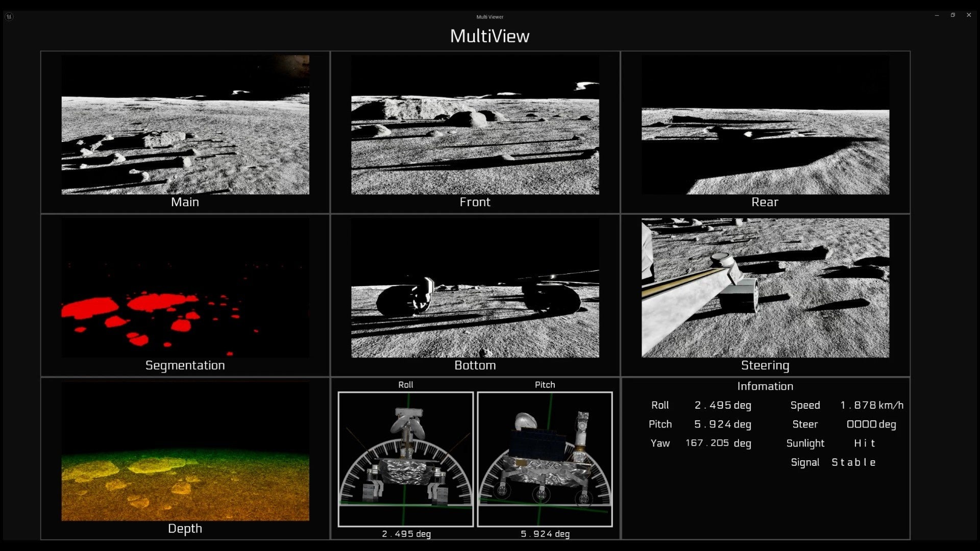Click the Steer value 0000 deg
The image size is (980, 551).
(x=871, y=424)
